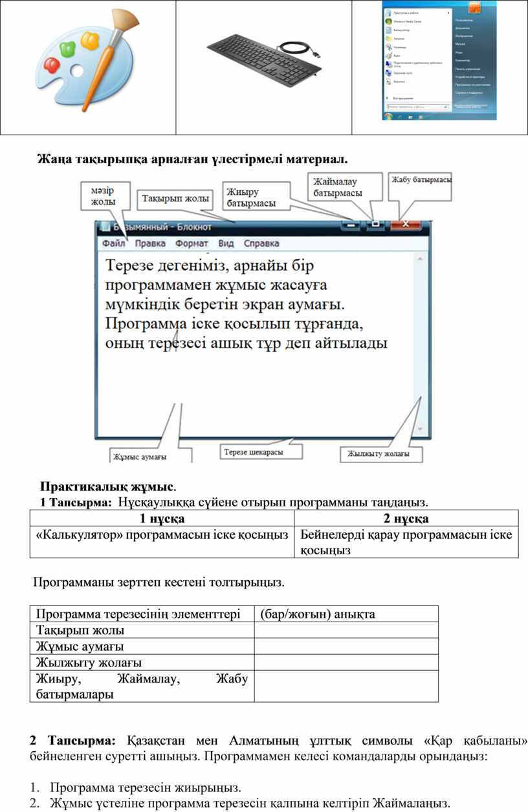This screenshot has width=528, height=812.
Task: Click the 1 нұсқа table header
Action: click(x=162, y=518)
